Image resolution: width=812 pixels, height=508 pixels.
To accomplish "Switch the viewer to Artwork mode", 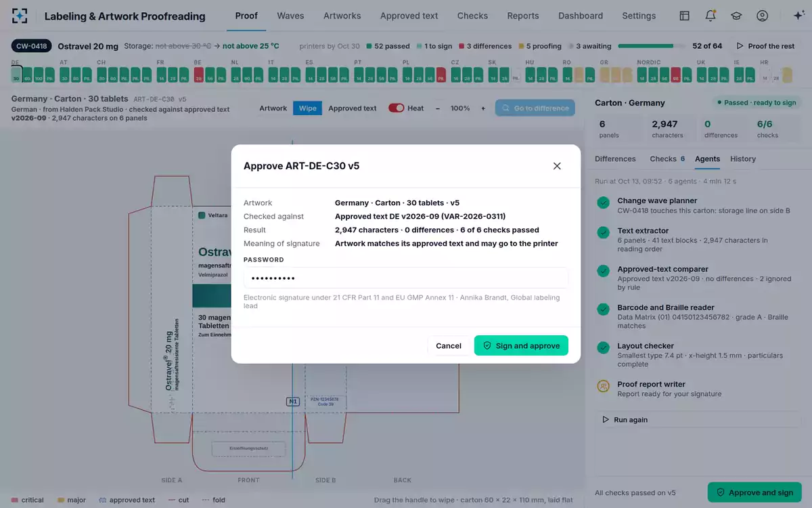I will coord(273,108).
